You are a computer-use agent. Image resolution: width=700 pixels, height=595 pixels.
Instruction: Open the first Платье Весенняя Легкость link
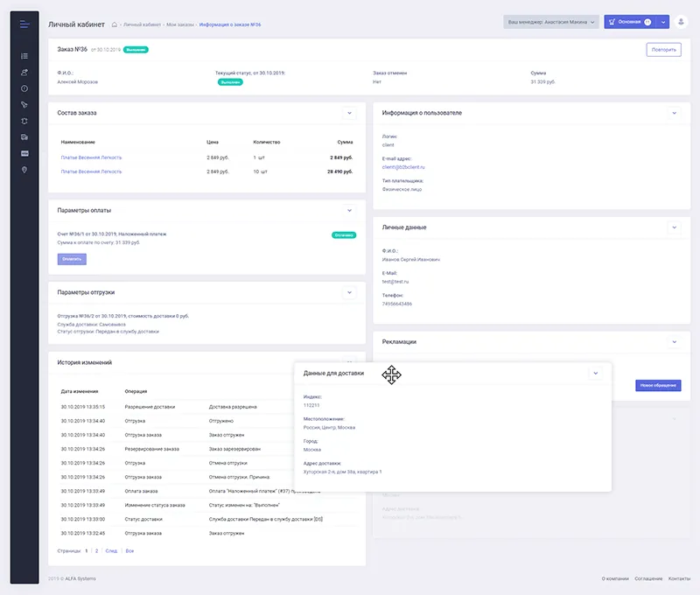coord(91,157)
